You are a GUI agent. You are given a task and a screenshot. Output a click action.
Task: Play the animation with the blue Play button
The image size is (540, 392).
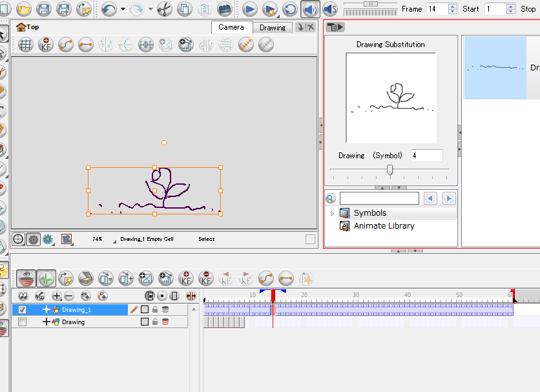[250, 9]
